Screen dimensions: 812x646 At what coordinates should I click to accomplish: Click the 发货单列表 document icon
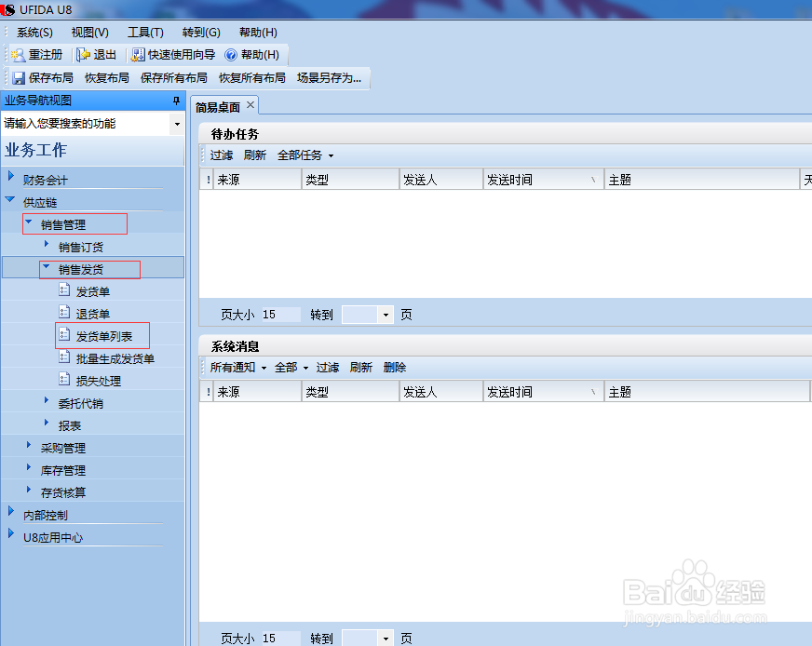(x=64, y=334)
